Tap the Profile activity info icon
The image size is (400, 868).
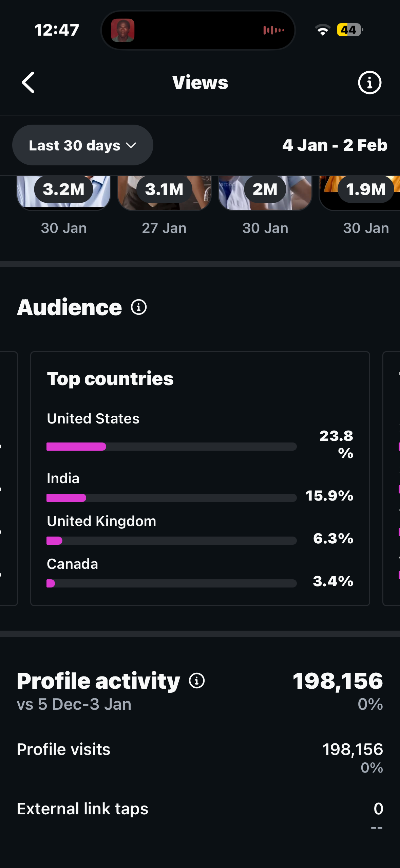tap(197, 681)
